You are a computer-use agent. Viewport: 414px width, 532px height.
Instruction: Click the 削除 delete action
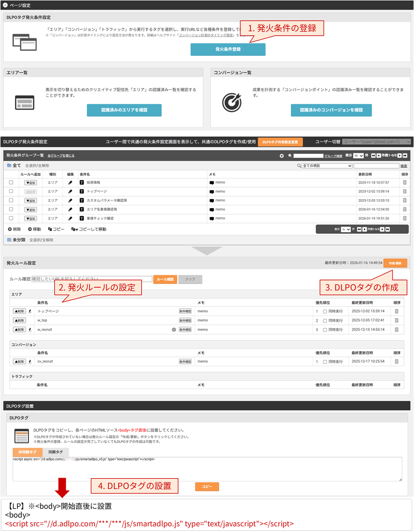(15, 229)
